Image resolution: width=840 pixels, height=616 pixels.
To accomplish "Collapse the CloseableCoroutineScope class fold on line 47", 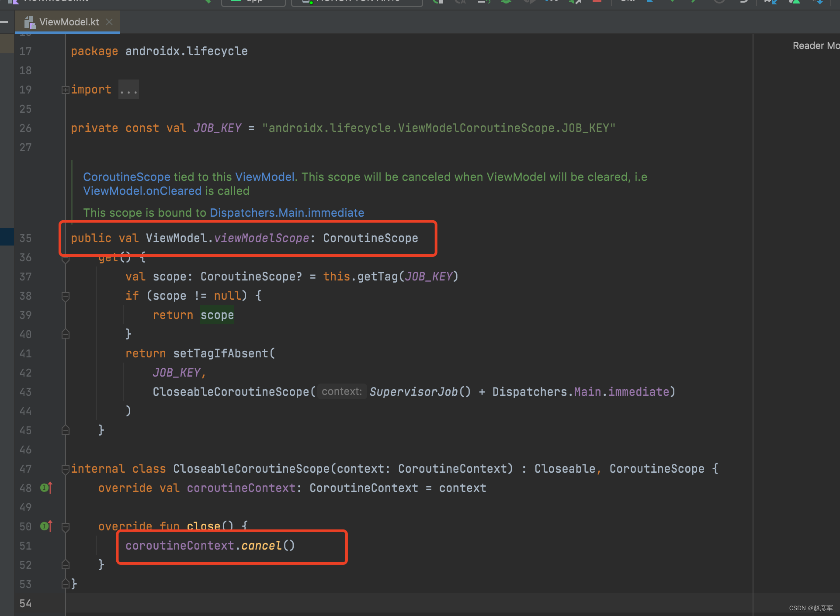I will [x=66, y=469].
